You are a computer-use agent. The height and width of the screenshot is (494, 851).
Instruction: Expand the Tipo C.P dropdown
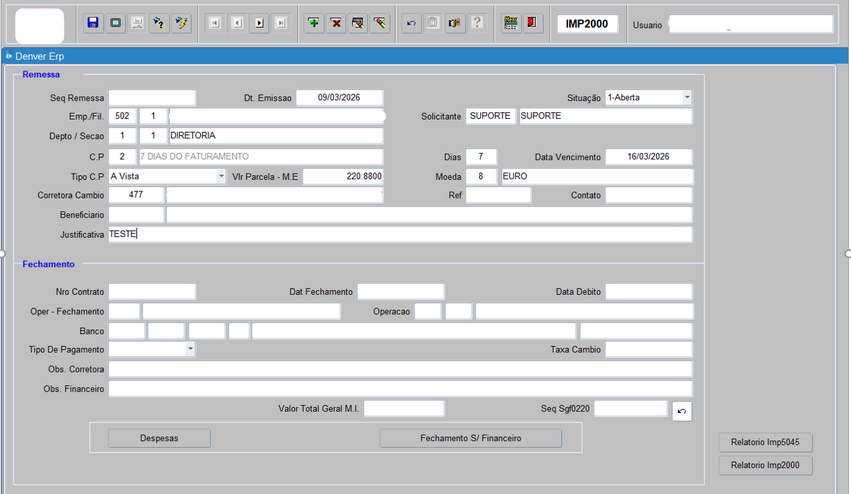pos(221,176)
